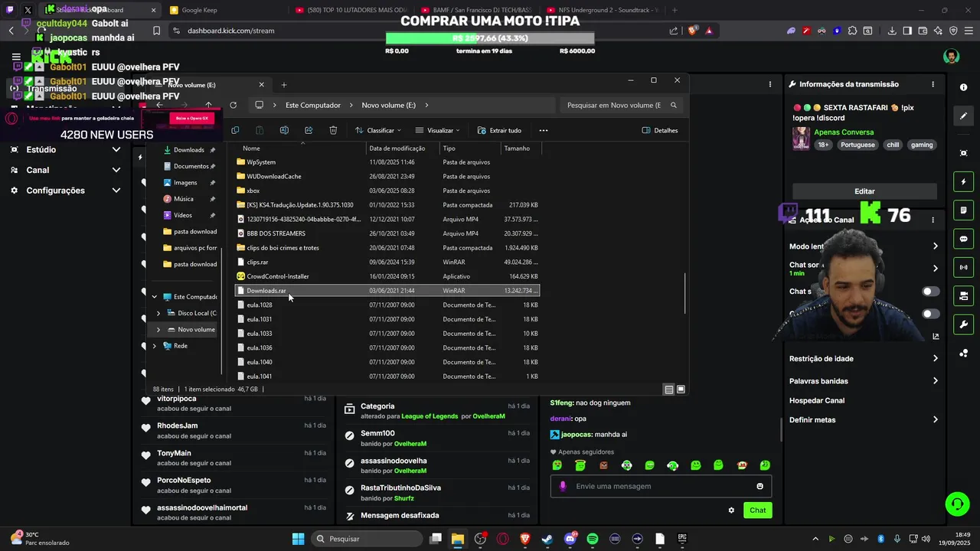Collapse Este Computador tree node
Image resolution: width=980 pixels, height=551 pixels.
pos(155,297)
